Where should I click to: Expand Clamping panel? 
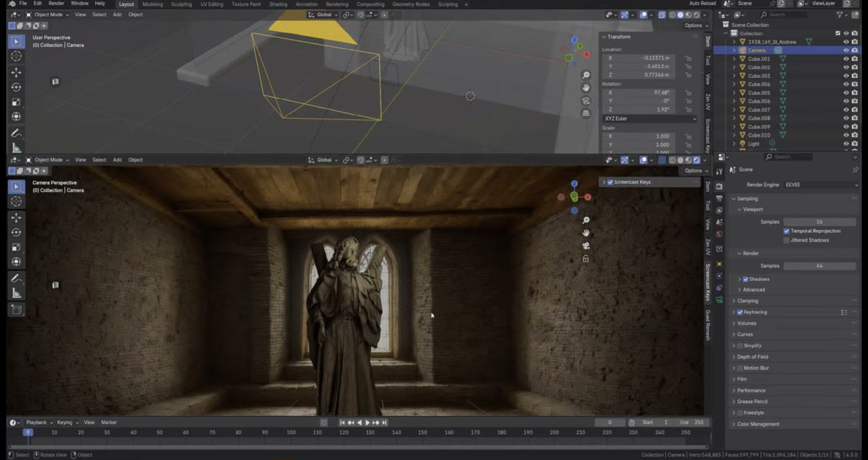pos(747,301)
